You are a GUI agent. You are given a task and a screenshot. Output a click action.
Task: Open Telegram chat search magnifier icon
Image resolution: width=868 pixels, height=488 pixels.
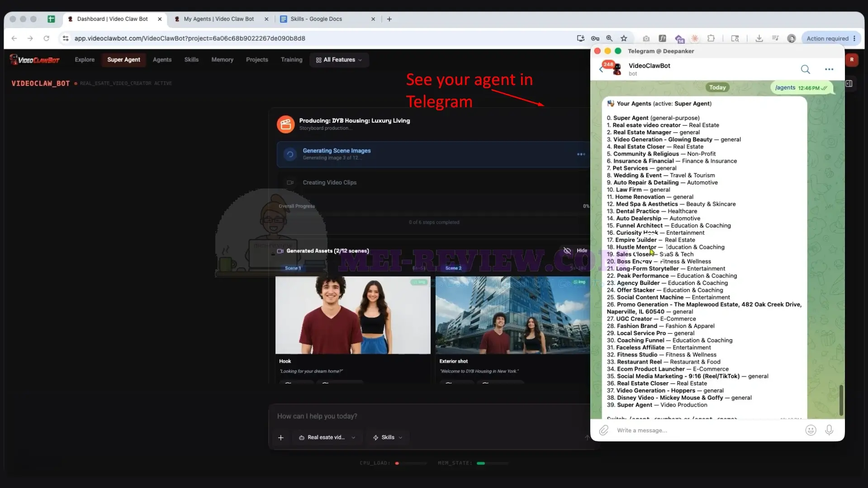(x=805, y=69)
